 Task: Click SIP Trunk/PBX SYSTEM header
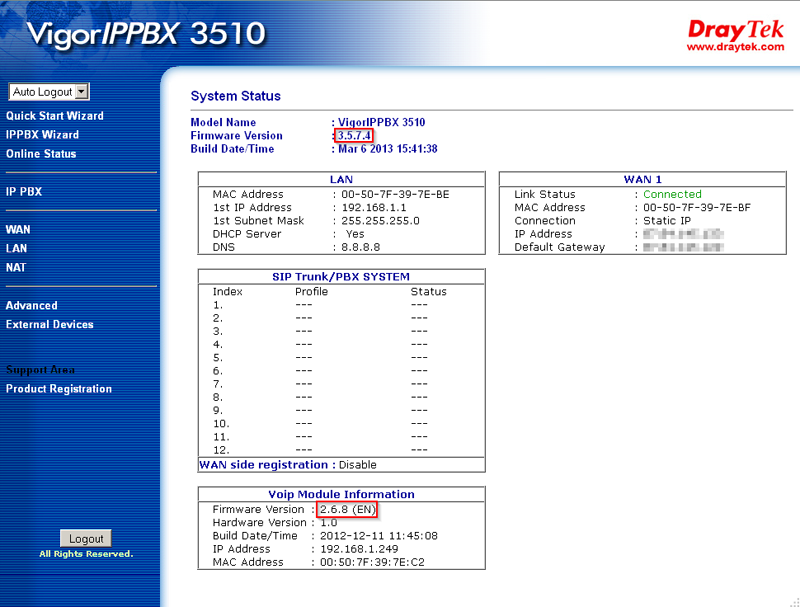click(341, 277)
